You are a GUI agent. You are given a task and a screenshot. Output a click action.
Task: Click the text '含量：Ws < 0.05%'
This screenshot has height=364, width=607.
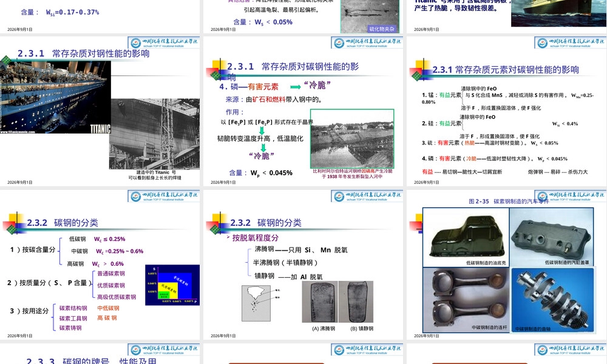pos(263,22)
